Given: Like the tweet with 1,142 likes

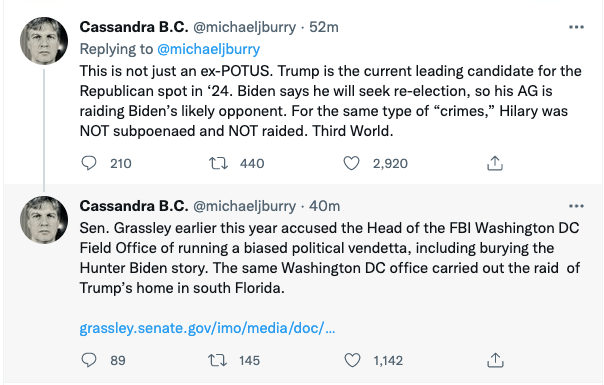Looking at the screenshot, I should [352, 360].
